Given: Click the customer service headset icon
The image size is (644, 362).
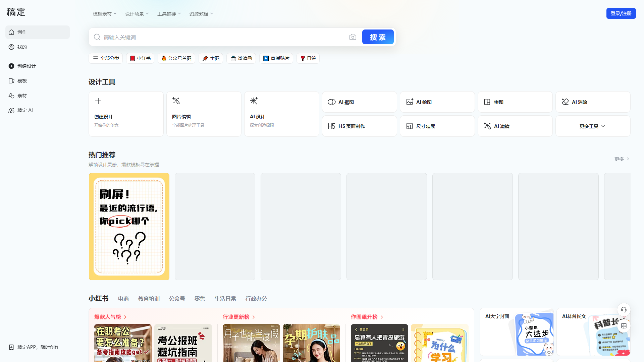Looking at the screenshot, I should 624,310.
